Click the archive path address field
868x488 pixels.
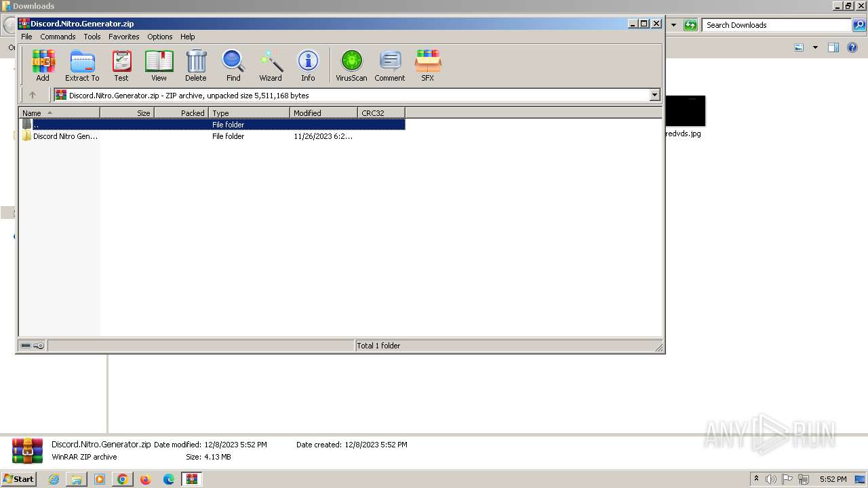pos(351,96)
